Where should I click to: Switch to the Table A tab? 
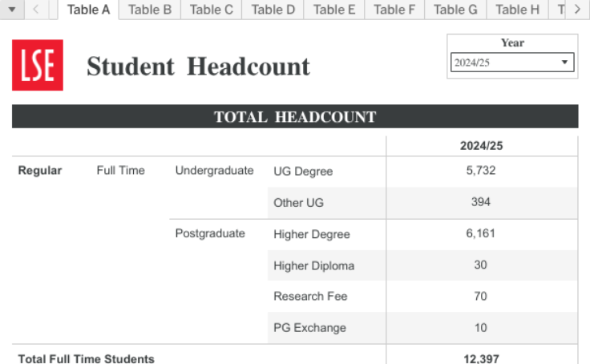[88, 10]
